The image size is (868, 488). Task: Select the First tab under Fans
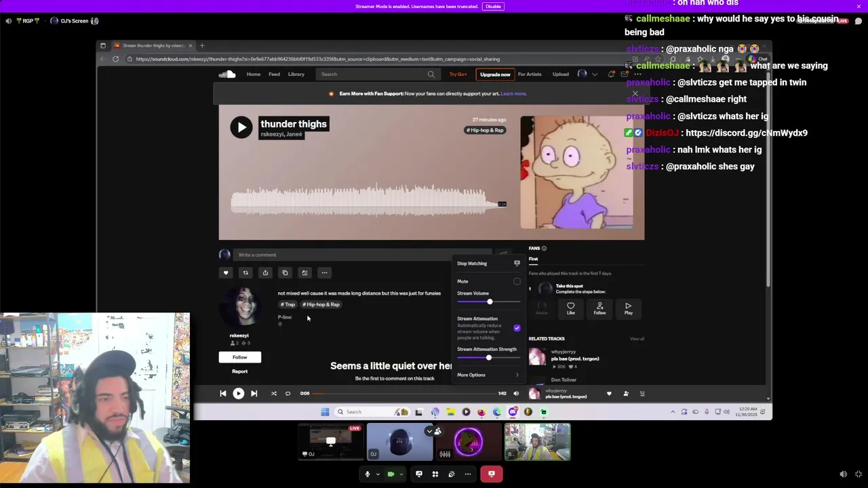click(534, 259)
